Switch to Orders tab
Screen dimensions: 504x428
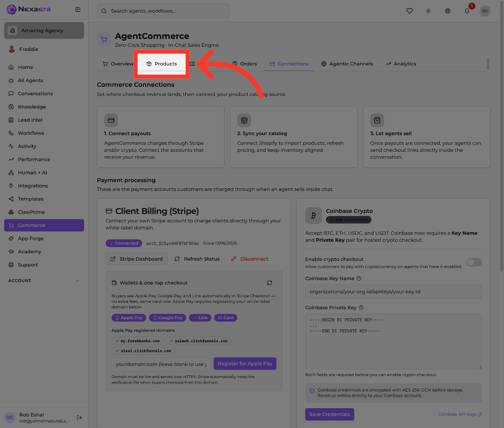[245, 64]
